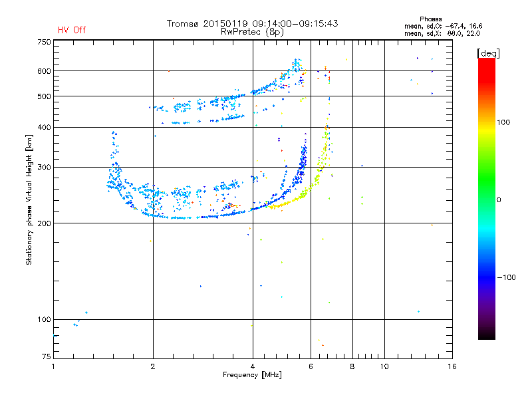The image size is (532, 399).
Task: Click the rainbow phase colorbar
Action: pos(487,198)
